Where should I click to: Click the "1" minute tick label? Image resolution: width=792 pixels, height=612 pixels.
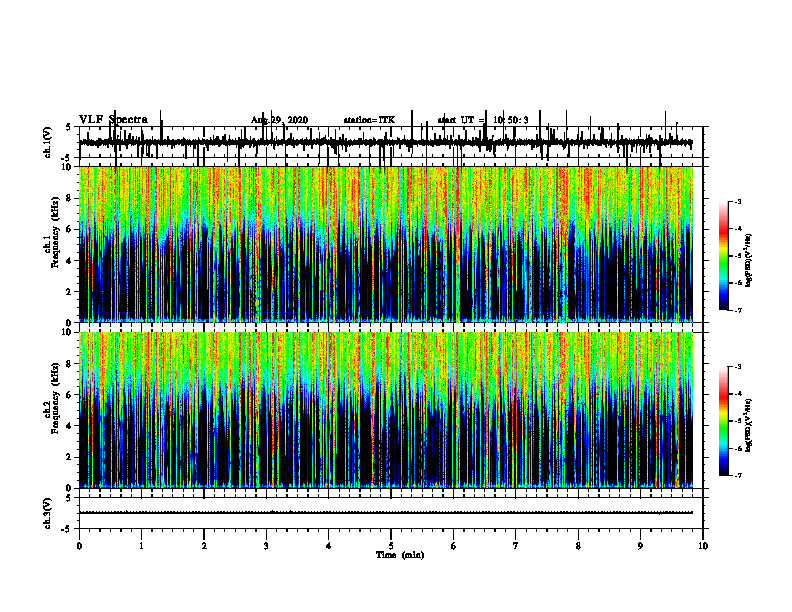(142, 546)
